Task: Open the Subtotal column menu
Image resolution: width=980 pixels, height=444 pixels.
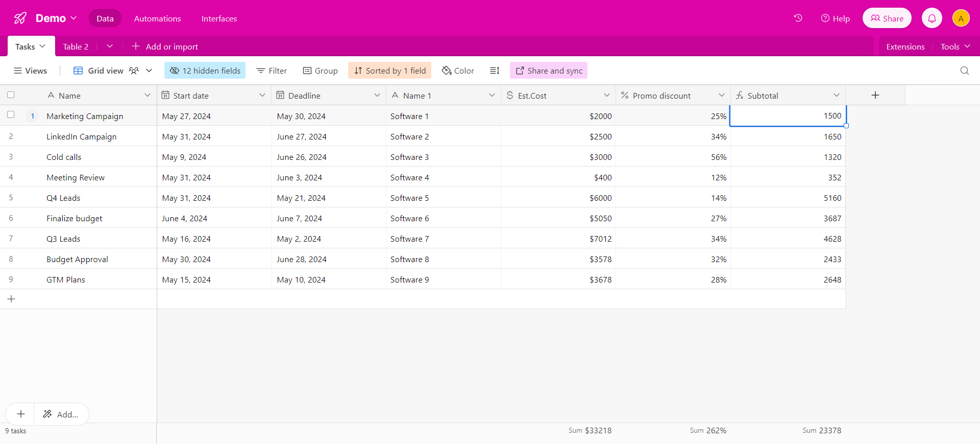Action: (837, 95)
